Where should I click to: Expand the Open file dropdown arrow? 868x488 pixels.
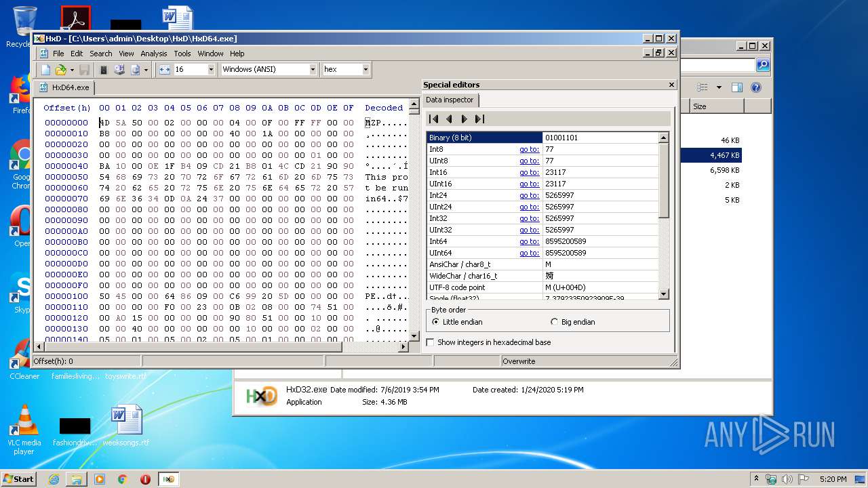coord(72,69)
